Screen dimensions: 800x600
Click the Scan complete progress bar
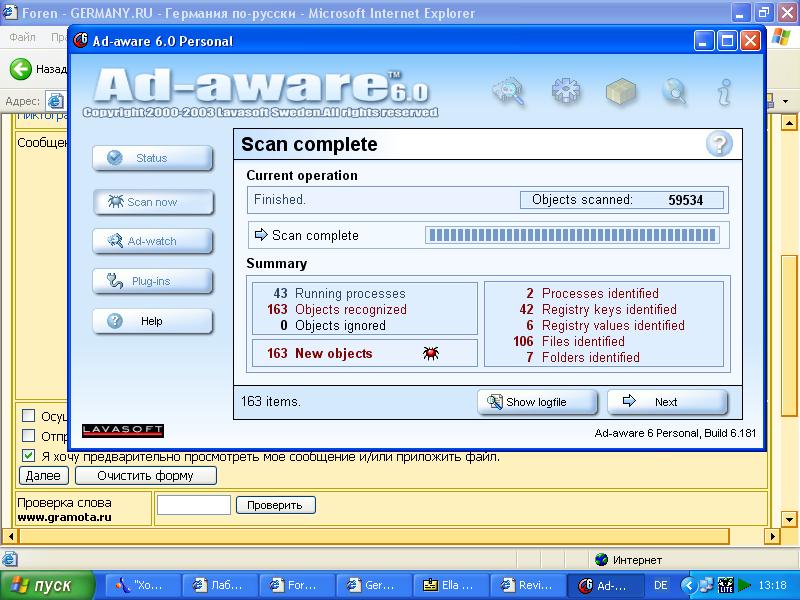pyautogui.click(x=572, y=235)
